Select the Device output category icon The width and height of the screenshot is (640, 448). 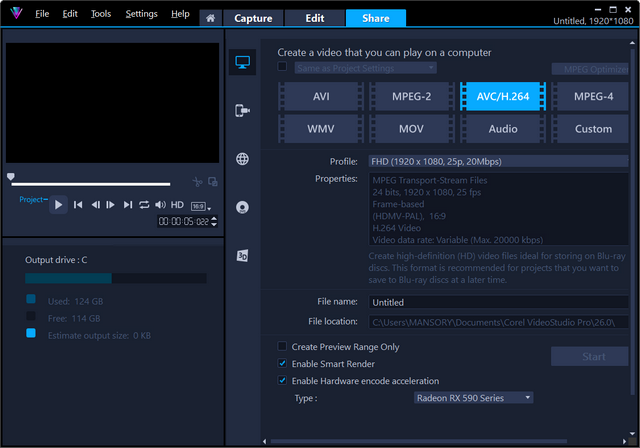click(x=242, y=111)
